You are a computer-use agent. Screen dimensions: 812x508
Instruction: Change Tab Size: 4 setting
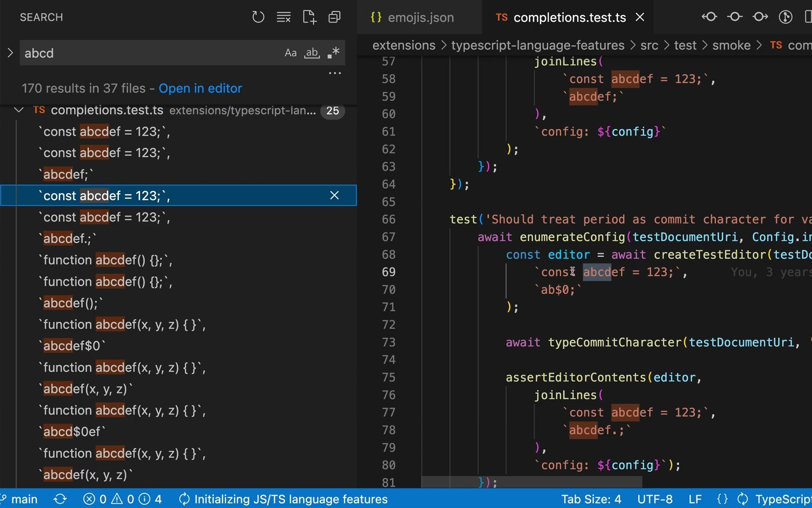(x=591, y=499)
